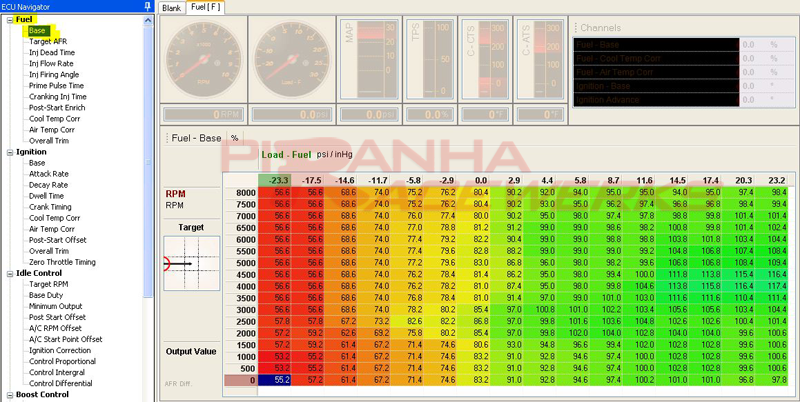Screen dimensions: 800x402
Task: Select the 8000 RPM row header
Action: click(x=241, y=192)
